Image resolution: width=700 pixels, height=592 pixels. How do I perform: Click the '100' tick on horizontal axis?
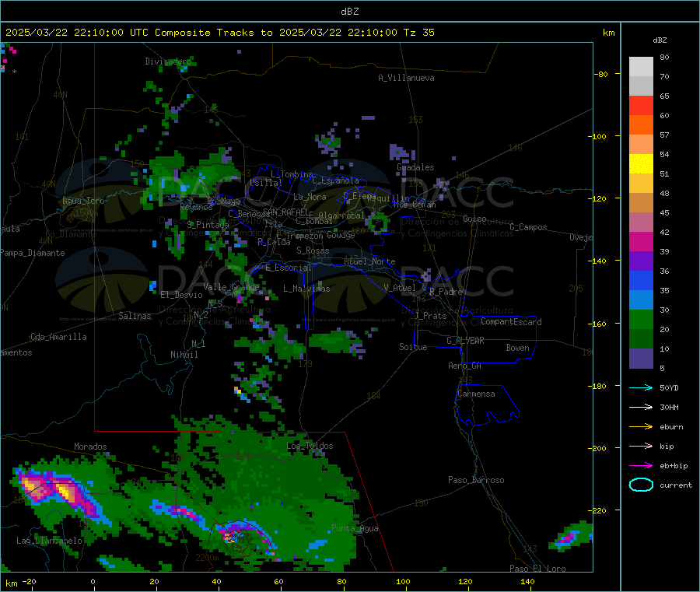point(403,581)
